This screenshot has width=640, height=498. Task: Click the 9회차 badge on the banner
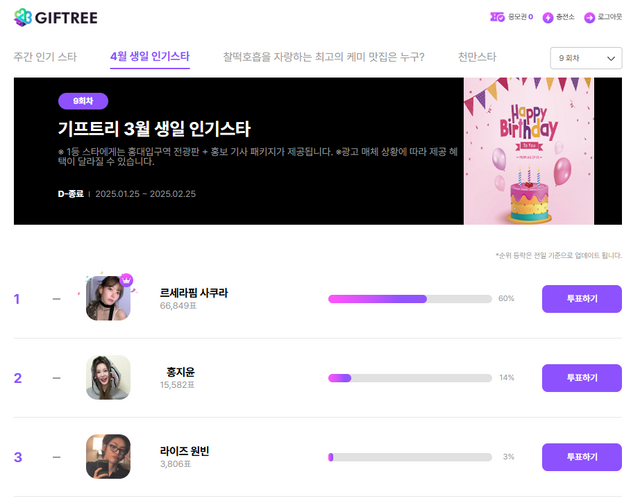(x=83, y=101)
